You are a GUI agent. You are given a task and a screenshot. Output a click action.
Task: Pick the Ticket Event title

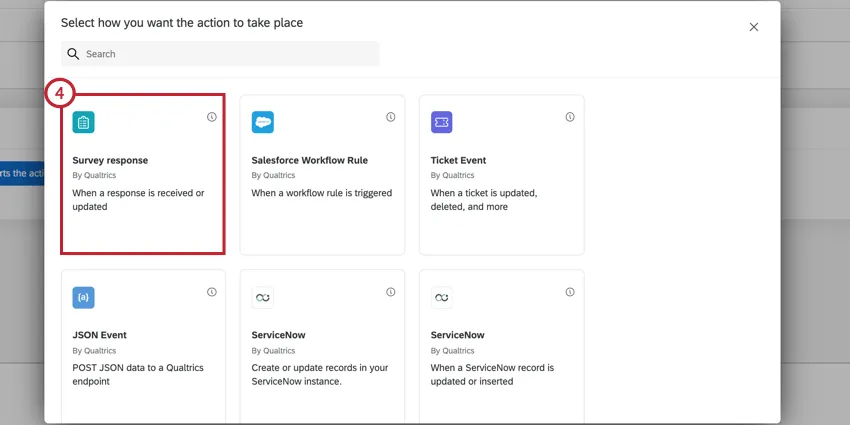click(x=458, y=160)
